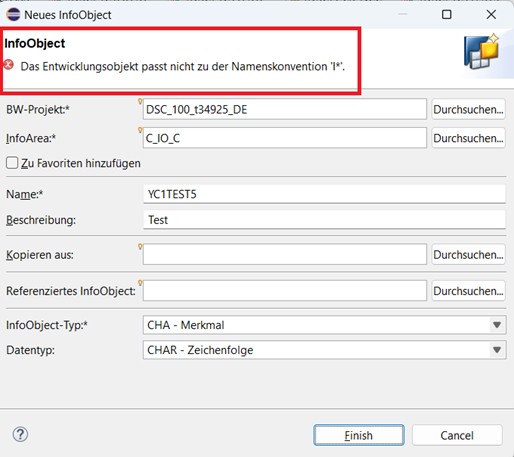Focus the Name field containing YC1TEST5
The height and width of the screenshot is (457, 514).
coord(324,194)
